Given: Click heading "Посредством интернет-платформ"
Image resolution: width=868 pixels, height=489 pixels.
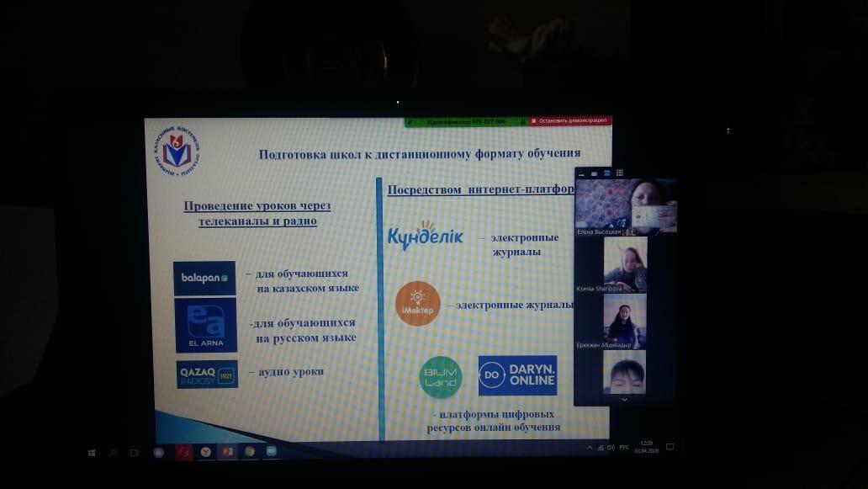Looking at the screenshot, I should [480, 189].
